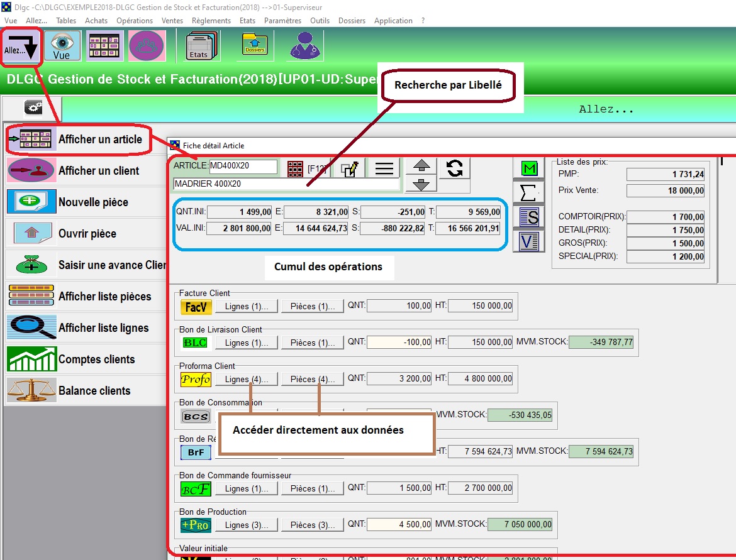This screenshot has width=736, height=560.
Task: Open Afficher liste pièces in sidebar
Action: pos(86,297)
